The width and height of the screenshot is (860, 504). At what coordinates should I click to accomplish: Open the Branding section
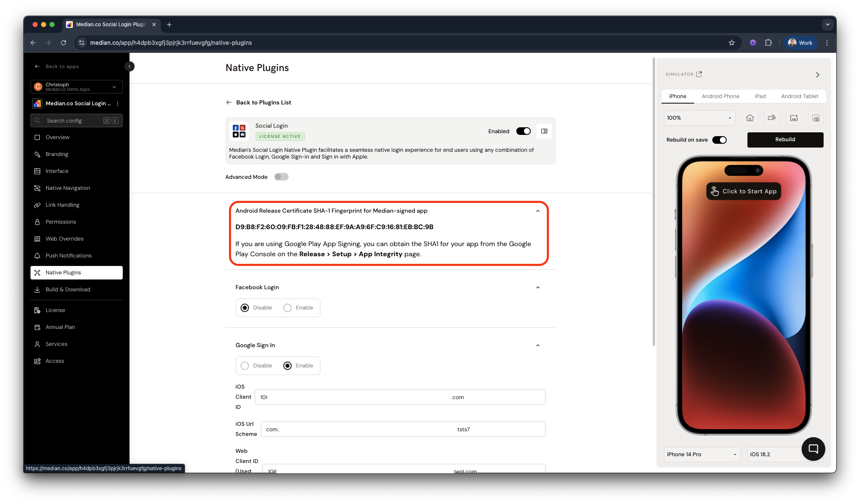[x=77, y=154]
